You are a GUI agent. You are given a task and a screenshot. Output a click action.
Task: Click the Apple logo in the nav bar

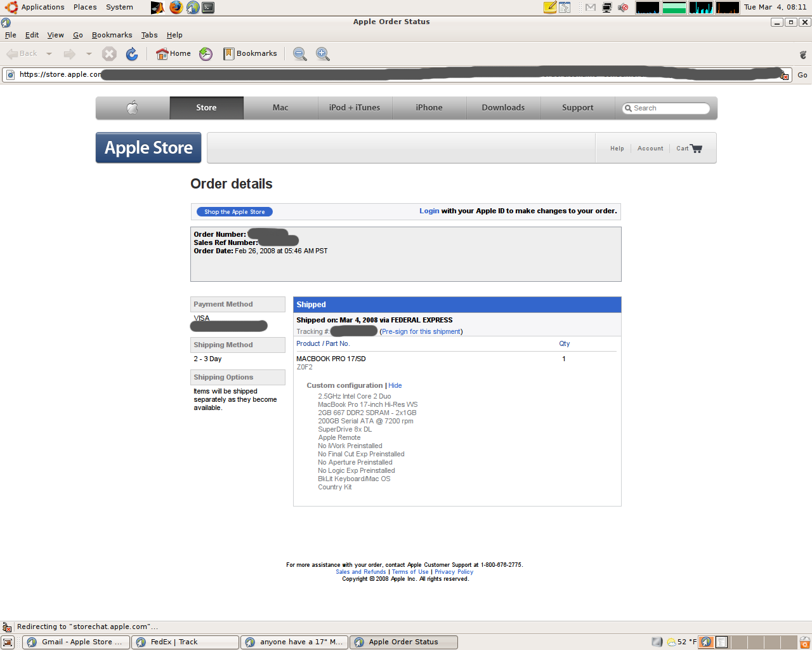133,108
